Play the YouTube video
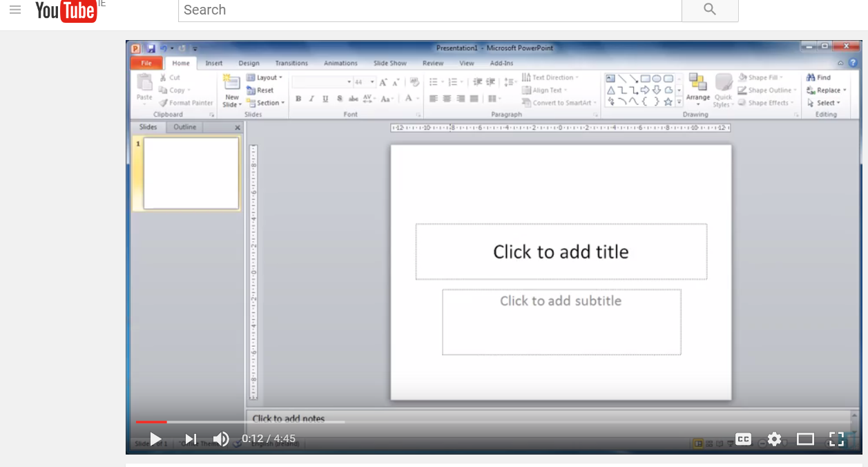 (155, 439)
